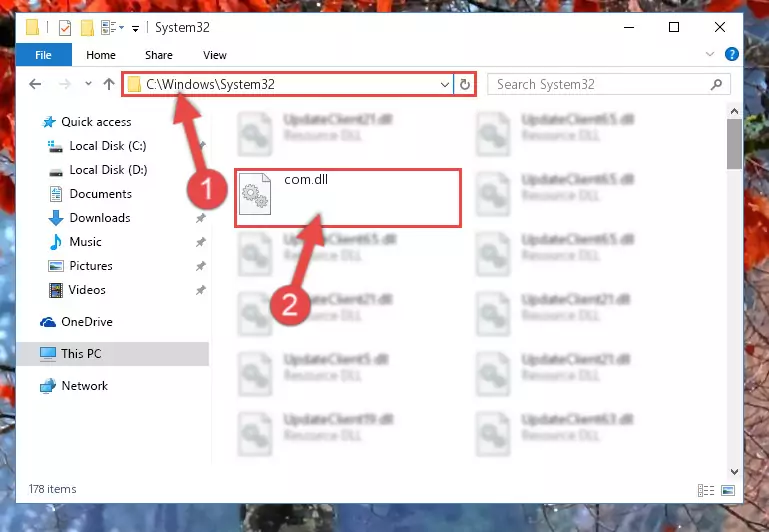769x532 pixels.
Task: Click the Music note icon
Action: coord(56,242)
